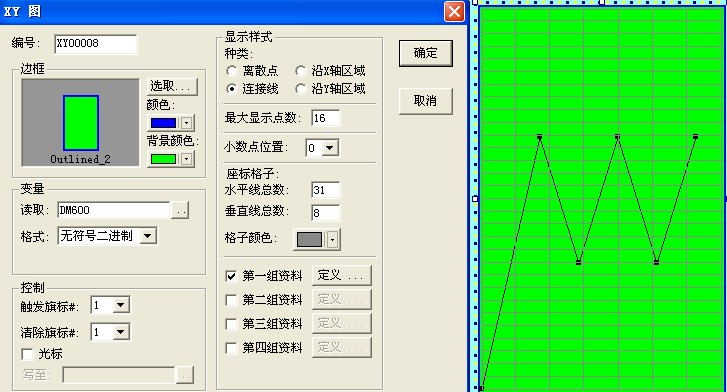Open the 小数点位置 dropdown

click(330, 148)
